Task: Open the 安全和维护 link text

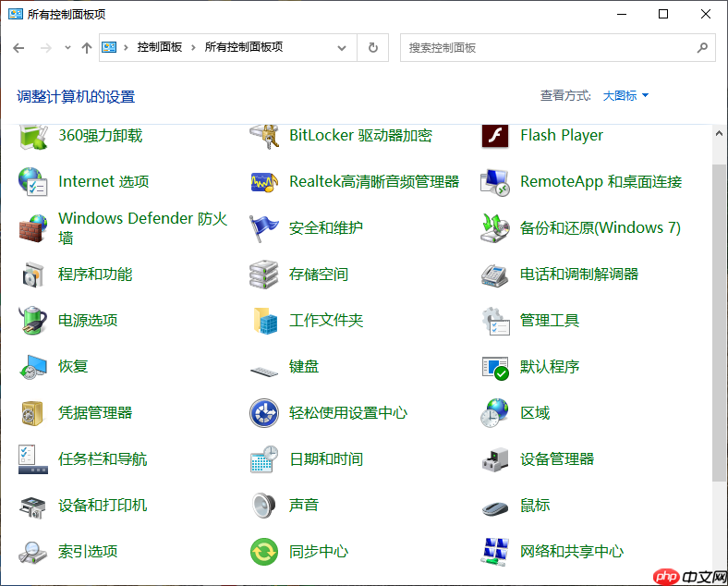Action: point(326,228)
